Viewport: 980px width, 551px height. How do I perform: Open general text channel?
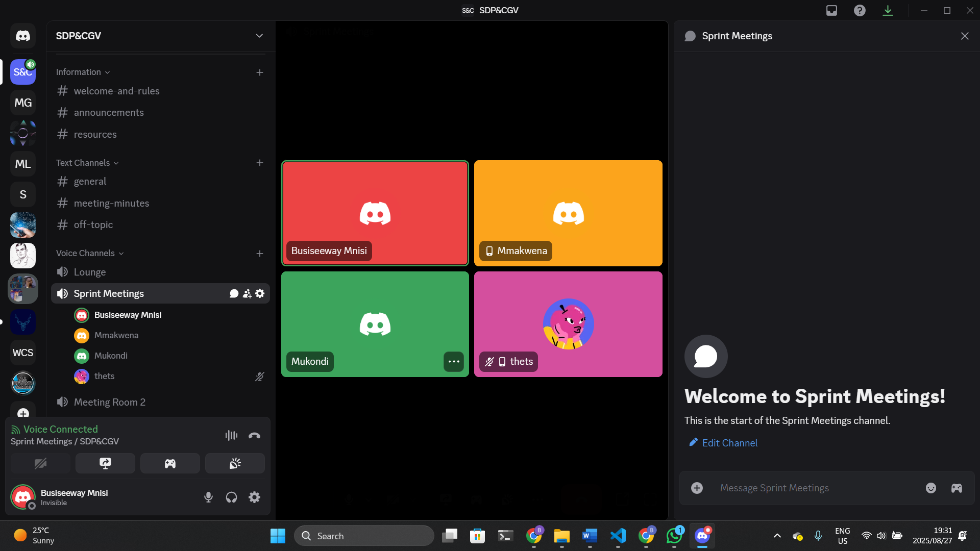coord(160,181)
